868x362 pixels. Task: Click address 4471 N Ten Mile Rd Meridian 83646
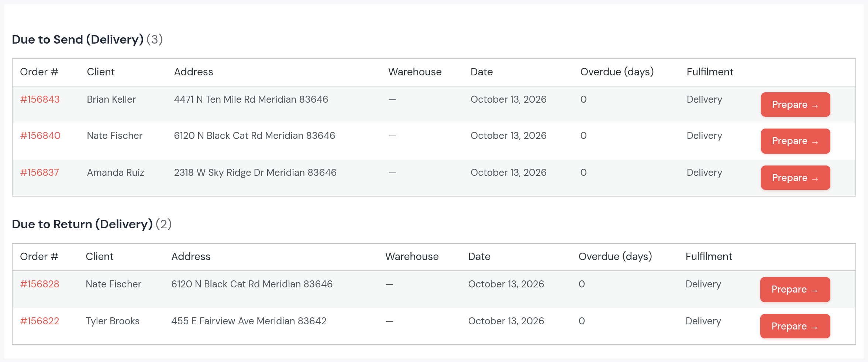[251, 99]
